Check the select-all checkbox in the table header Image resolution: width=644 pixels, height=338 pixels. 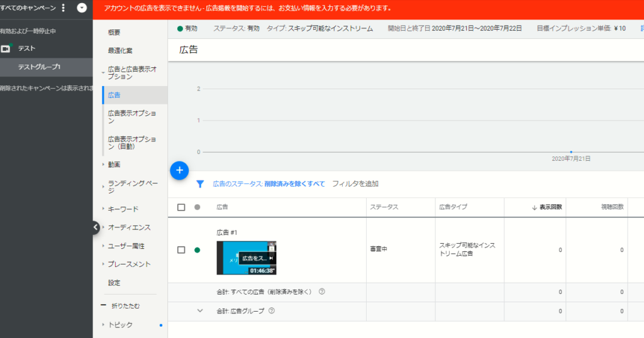pos(181,207)
